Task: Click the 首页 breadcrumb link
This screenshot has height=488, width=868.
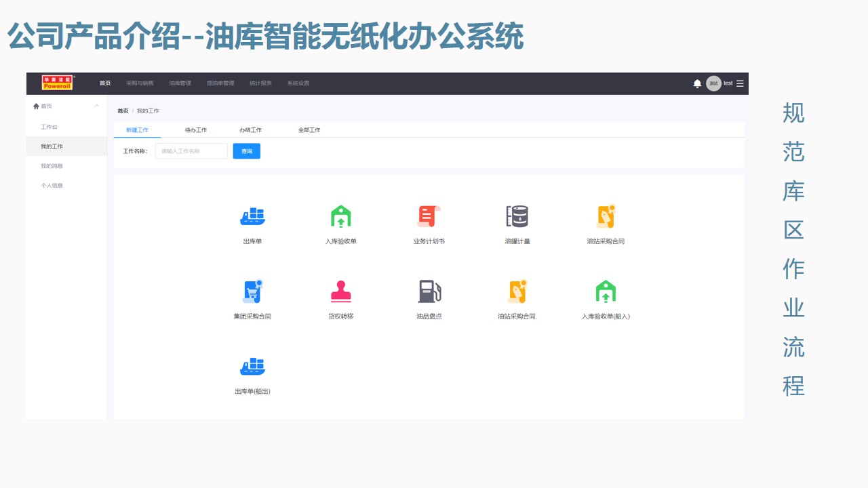Action: click(x=123, y=110)
